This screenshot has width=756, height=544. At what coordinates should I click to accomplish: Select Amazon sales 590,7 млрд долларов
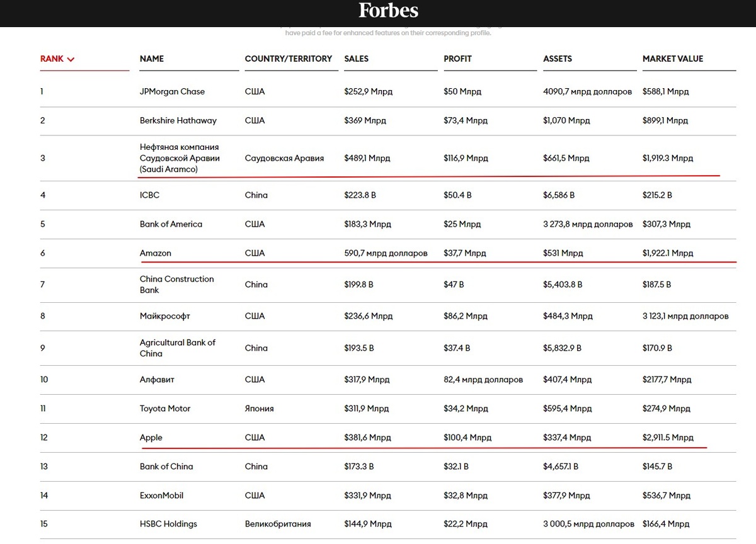386,253
